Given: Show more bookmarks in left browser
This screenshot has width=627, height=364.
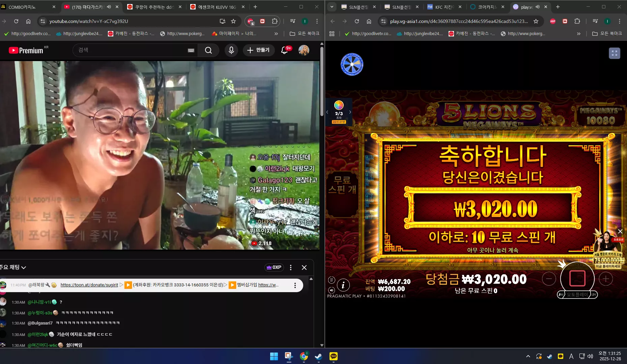Looking at the screenshot, I should point(276,34).
